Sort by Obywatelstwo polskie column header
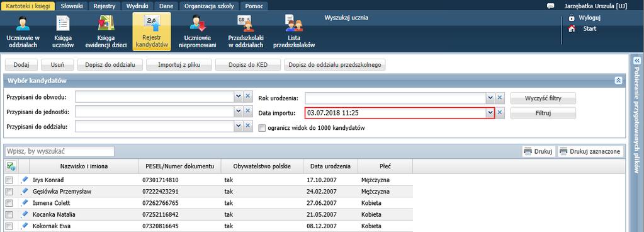 (262, 166)
